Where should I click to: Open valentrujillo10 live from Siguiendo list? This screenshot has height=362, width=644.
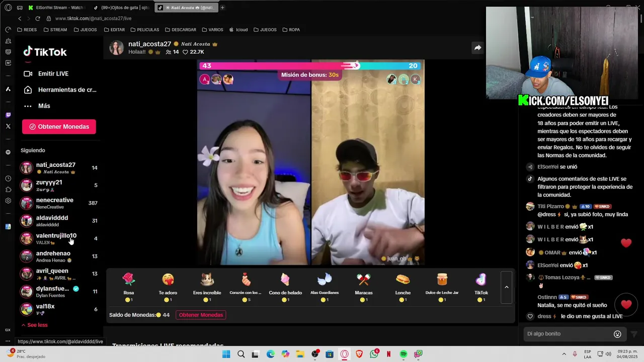point(59,238)
